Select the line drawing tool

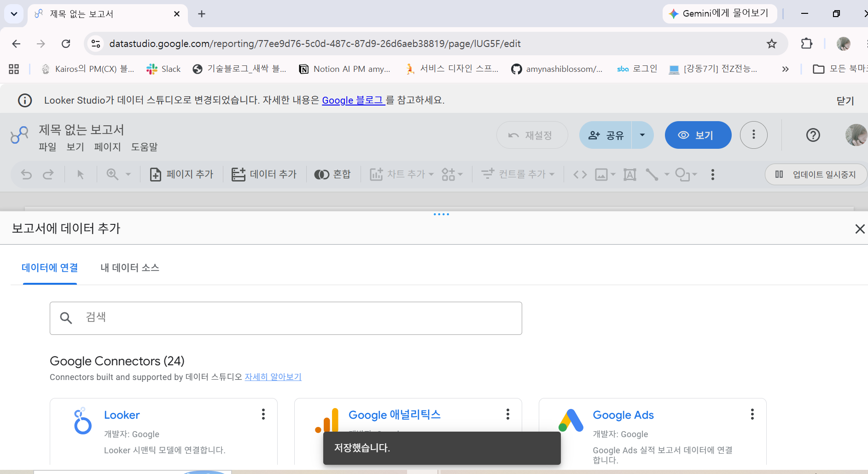652,174
